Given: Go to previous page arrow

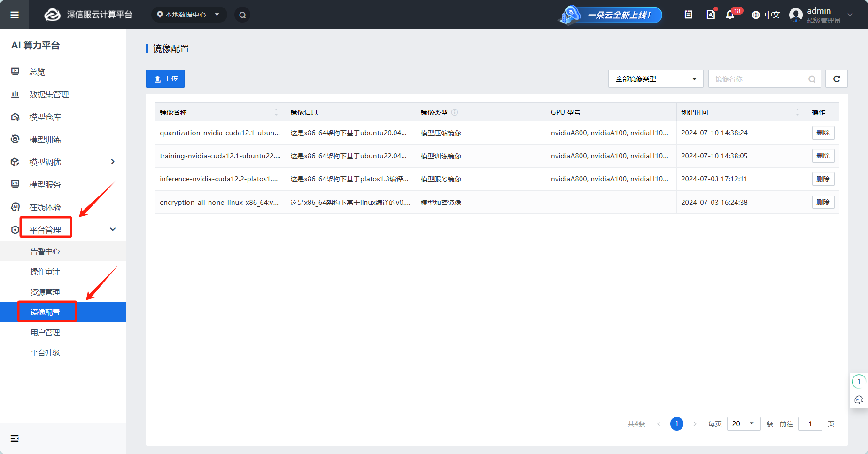Looking at the screenshot, I should pyautogui.click(x=659, y=424).
